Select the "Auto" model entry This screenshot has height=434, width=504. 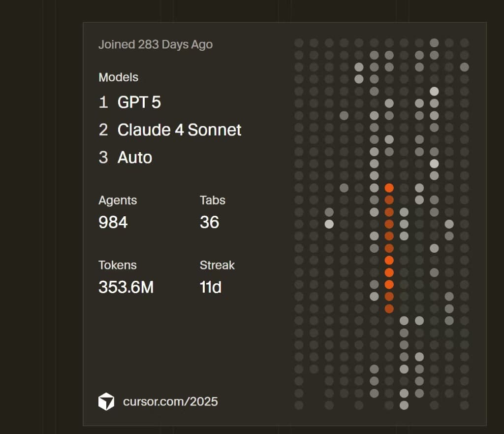(x=135, y=158)
